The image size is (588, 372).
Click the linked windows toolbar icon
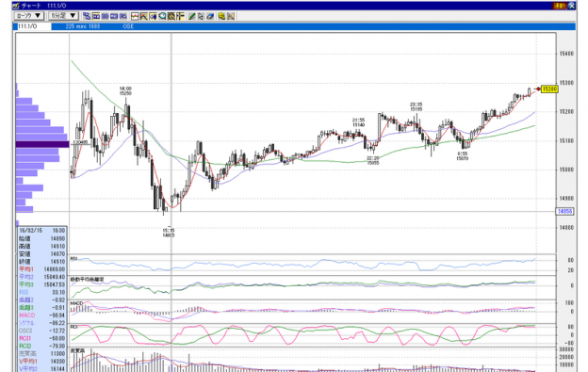(x=87, y=16)
